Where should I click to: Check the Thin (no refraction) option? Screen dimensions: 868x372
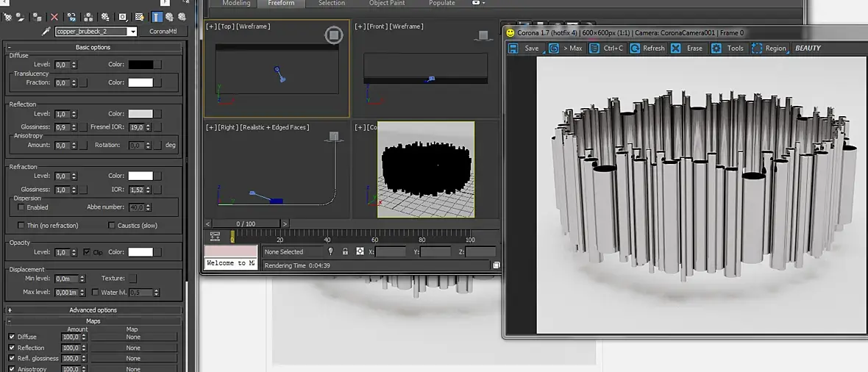[x=21, y=226]
